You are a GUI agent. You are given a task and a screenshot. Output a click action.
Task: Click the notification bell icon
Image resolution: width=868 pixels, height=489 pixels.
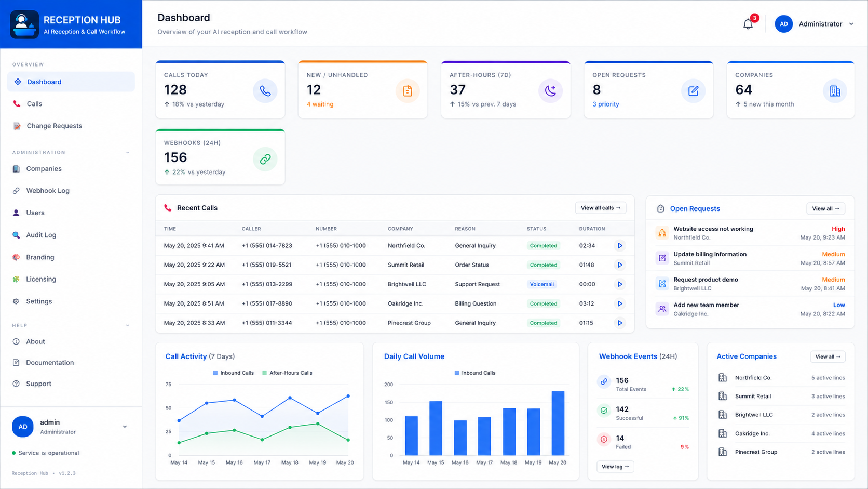pos(748,24)
